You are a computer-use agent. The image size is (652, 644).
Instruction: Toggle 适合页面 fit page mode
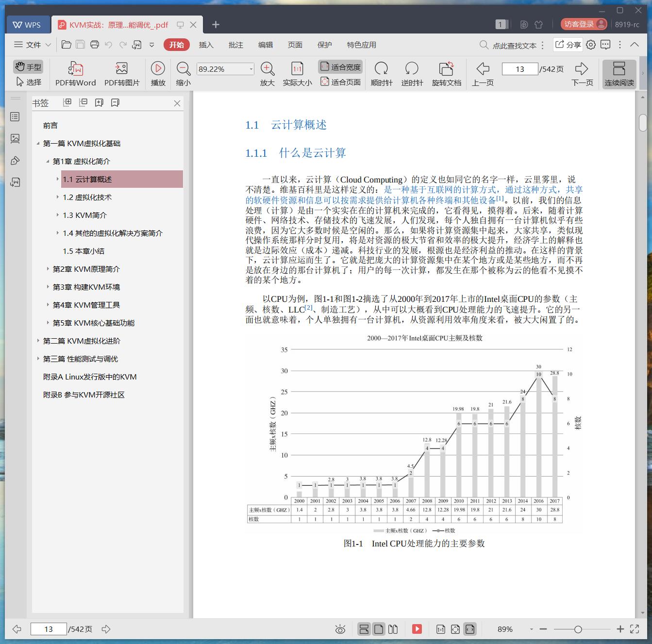(340, 82)
